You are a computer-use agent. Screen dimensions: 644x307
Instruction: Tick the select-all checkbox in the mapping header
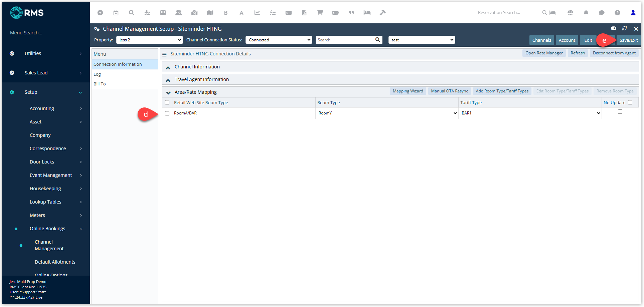167,102
